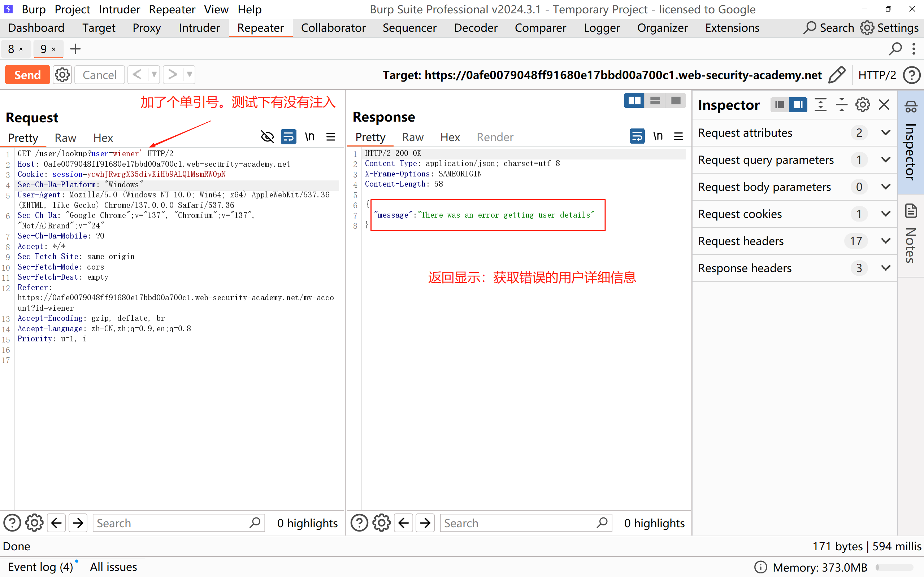Open the Repeater request settings gear

pos(62,75)
